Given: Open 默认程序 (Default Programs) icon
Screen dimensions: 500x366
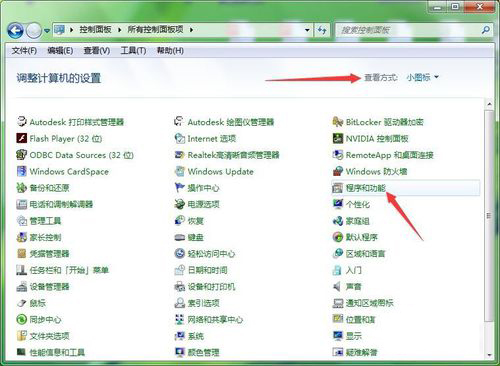Looking at the screenshot, I should pos(338,237).
